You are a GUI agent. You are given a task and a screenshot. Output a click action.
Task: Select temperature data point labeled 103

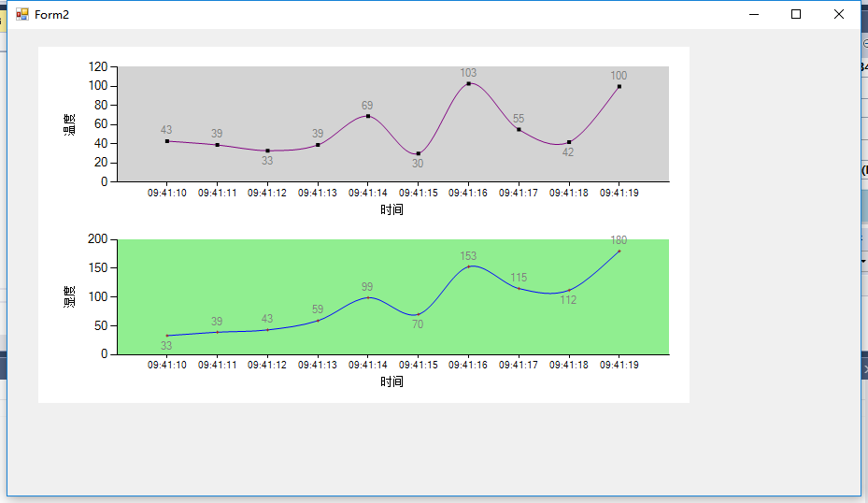point(468,83)
